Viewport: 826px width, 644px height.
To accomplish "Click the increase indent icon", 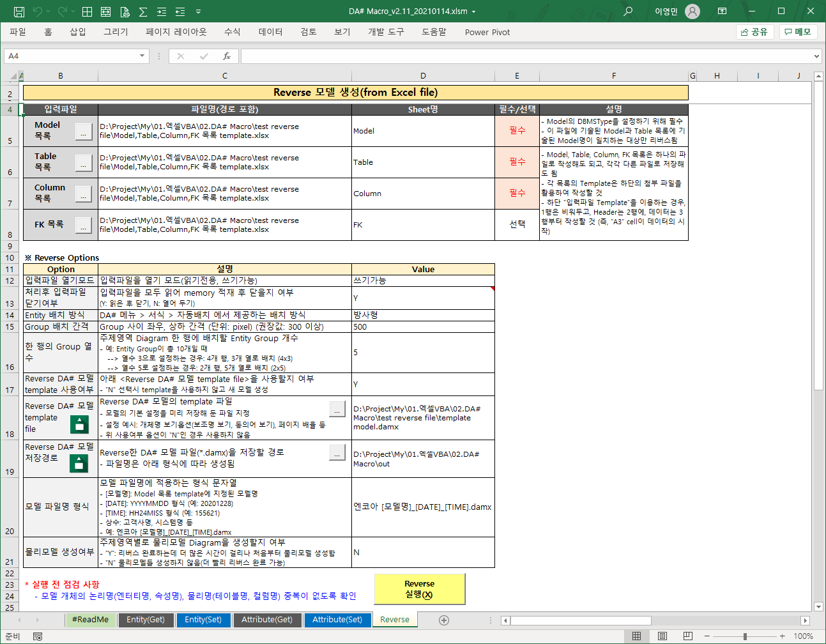I will point(162,11).
